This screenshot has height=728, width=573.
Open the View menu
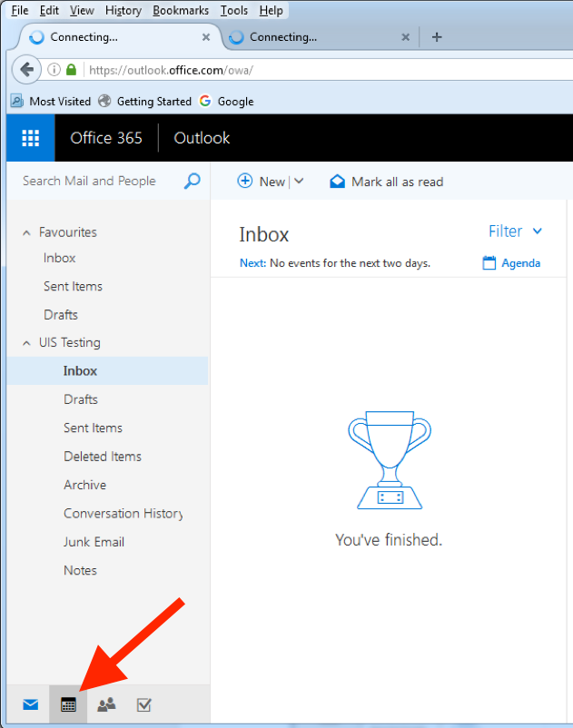tap(82, 10)
